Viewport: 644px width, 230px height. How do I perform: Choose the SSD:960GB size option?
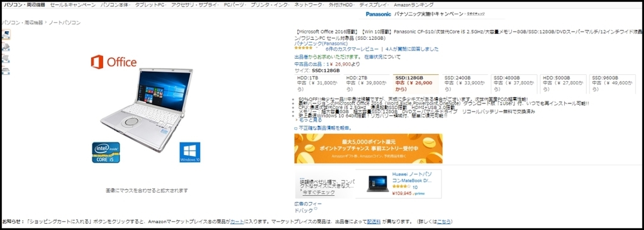coord(612,84)
